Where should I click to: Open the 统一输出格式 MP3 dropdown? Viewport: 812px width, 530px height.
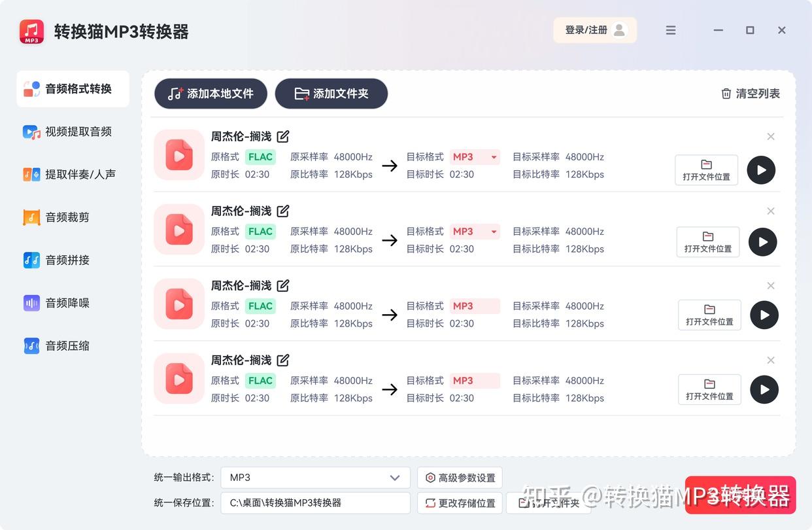[x=315, y=478]
